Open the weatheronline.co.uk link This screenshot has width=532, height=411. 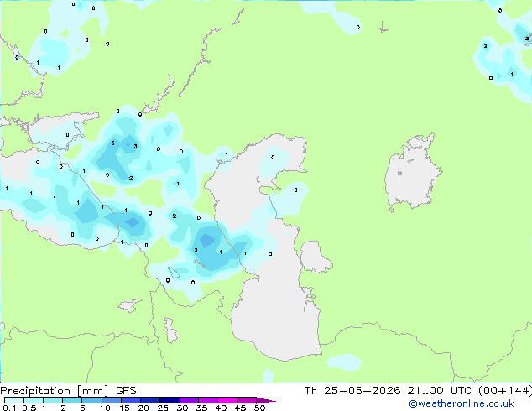(x=462, y=403)
